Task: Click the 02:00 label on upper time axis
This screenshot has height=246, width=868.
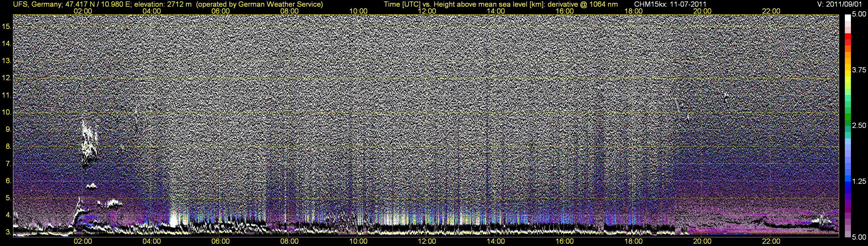Action: (82, 11)
